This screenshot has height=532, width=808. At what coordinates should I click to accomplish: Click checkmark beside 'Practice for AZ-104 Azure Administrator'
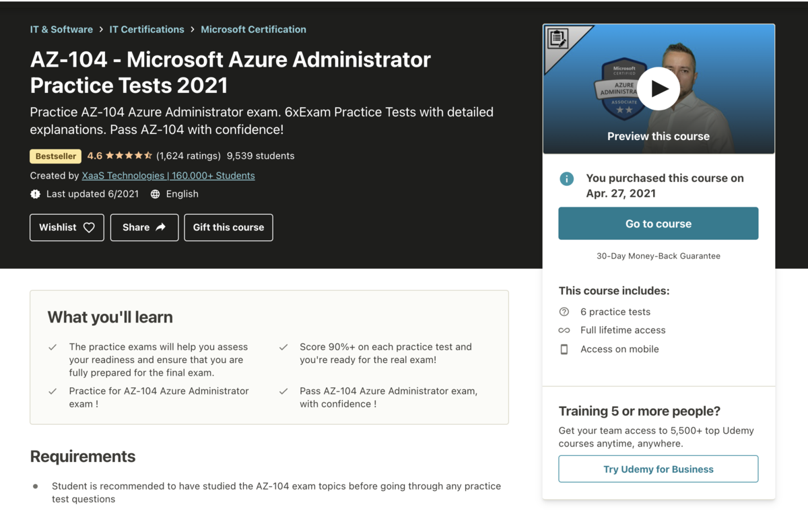(x=53, y=391)
